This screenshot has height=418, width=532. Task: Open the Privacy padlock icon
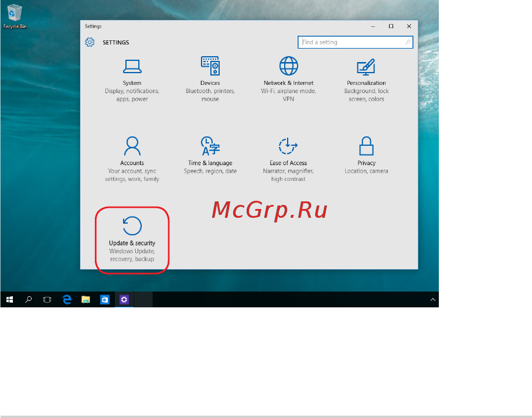pyautogui.click(x=366, y=146)
